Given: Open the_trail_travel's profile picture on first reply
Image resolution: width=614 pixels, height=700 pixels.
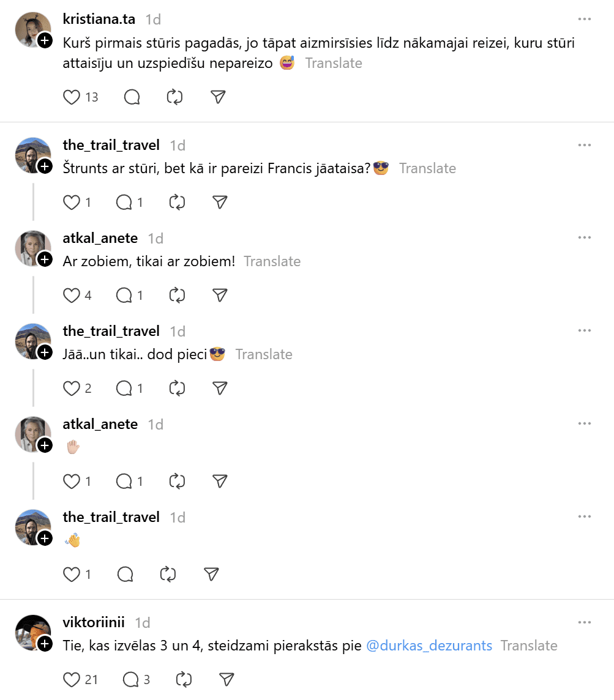Looking at the screenshot, I should [x=32, y=155].
